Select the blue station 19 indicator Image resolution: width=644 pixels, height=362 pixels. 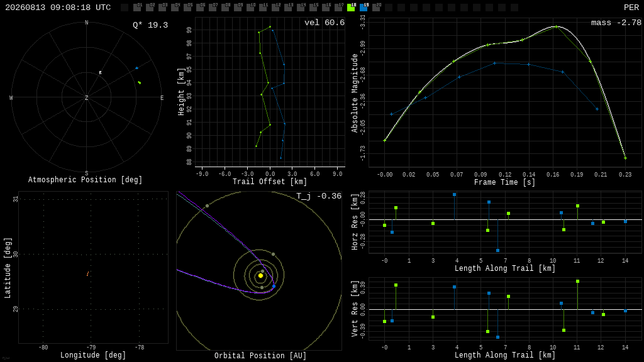(x=364, y=8)
